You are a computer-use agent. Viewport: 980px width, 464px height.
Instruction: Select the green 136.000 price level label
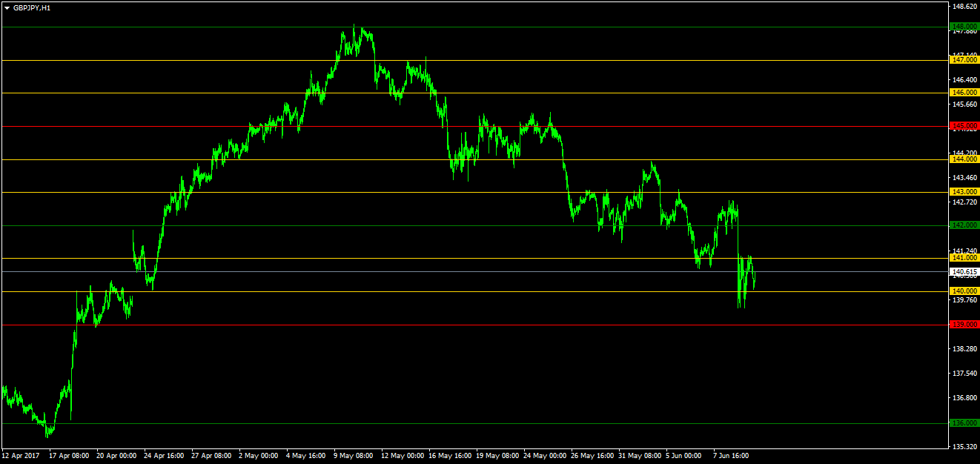[x=964, y=423]
